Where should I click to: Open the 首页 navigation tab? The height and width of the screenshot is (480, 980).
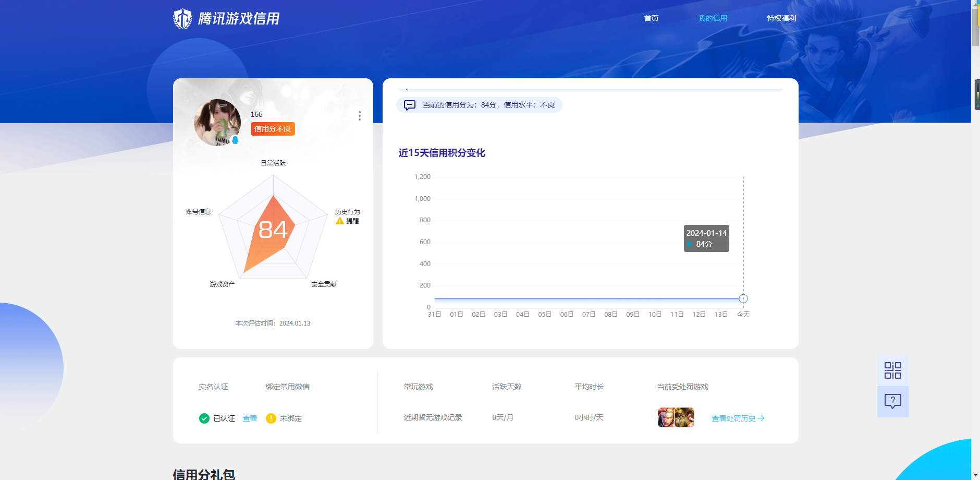[651, 18]
